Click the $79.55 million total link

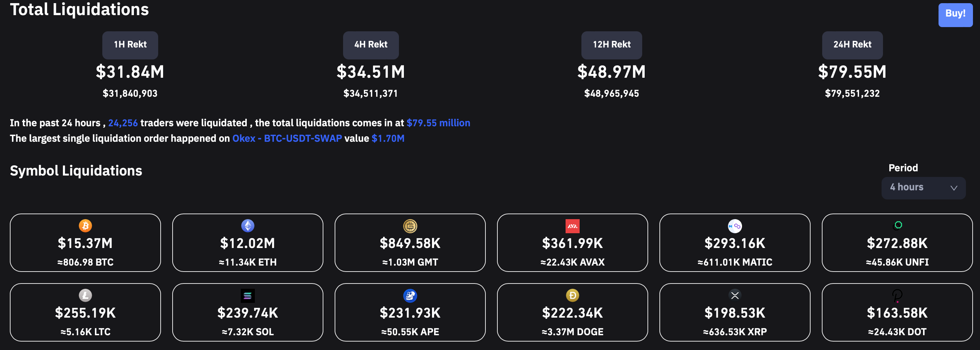coord(438,123)
